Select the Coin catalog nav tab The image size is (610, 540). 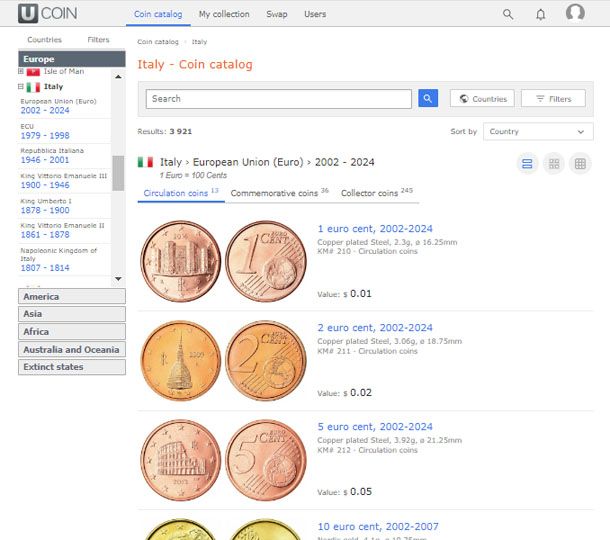pyautogui.click(x=158, y=14)
